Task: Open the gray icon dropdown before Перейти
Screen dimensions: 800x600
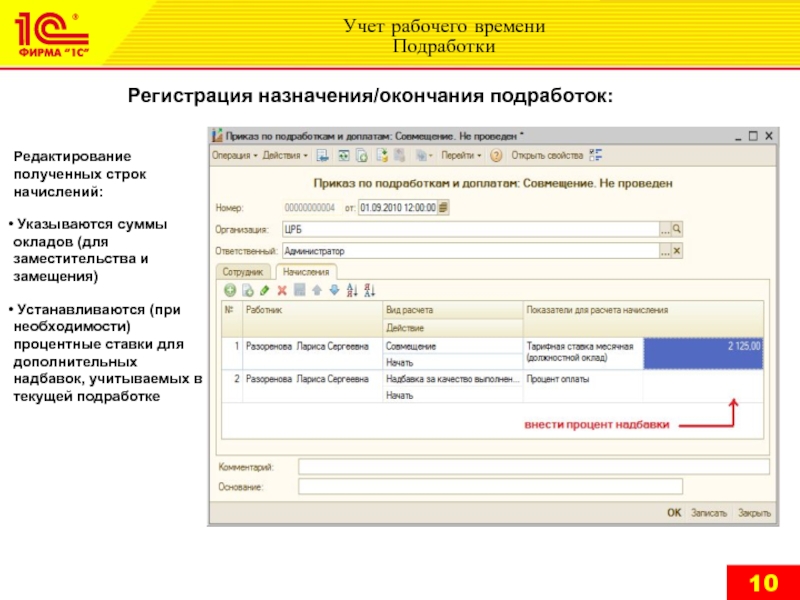Action: [x=423, y=156]
